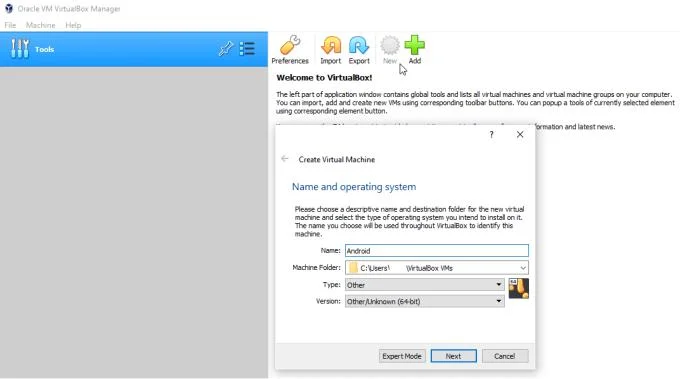Open the Preferences wrench tool

tap(290, 50)
